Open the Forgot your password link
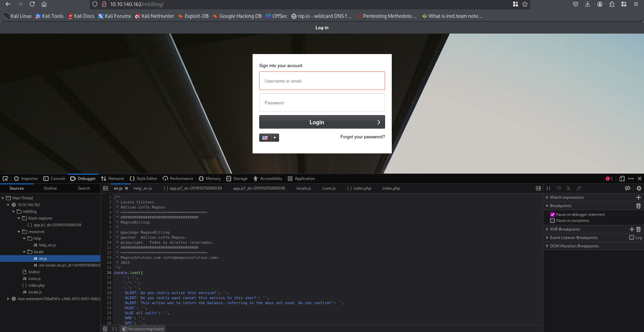 pyautogui.click(x=362, y=137)
